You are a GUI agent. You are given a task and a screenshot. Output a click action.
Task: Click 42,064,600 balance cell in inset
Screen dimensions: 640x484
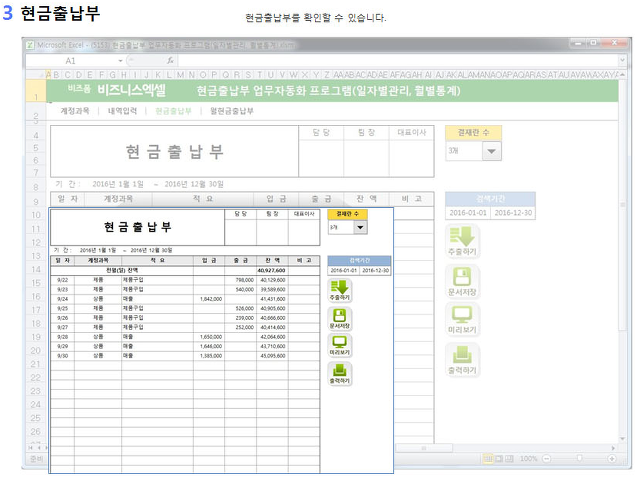272,337
